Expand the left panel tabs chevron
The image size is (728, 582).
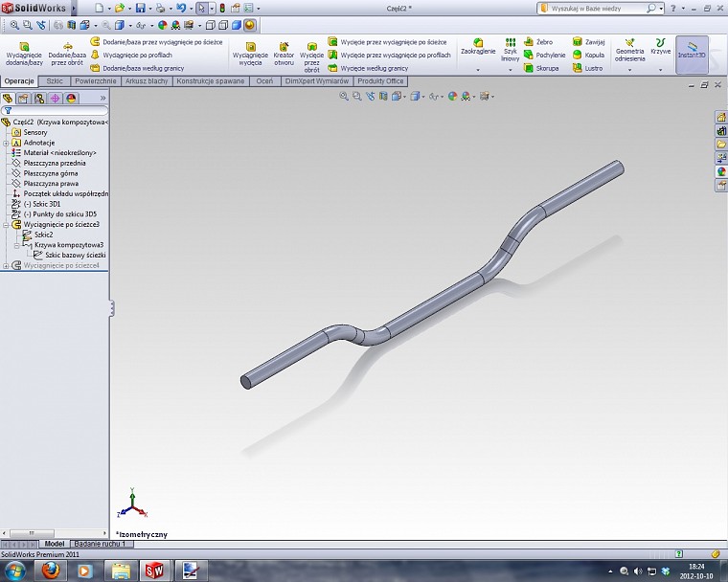click(x=103, y=98)
